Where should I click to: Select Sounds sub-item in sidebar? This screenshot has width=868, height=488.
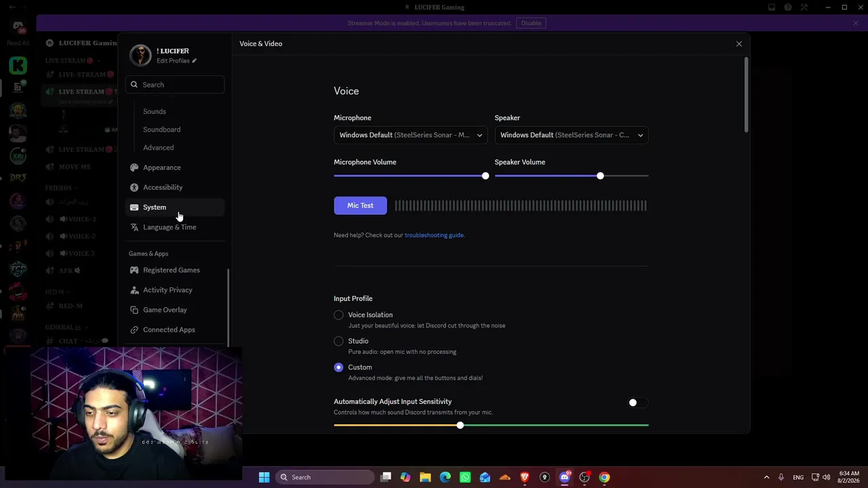pos(155,111)
